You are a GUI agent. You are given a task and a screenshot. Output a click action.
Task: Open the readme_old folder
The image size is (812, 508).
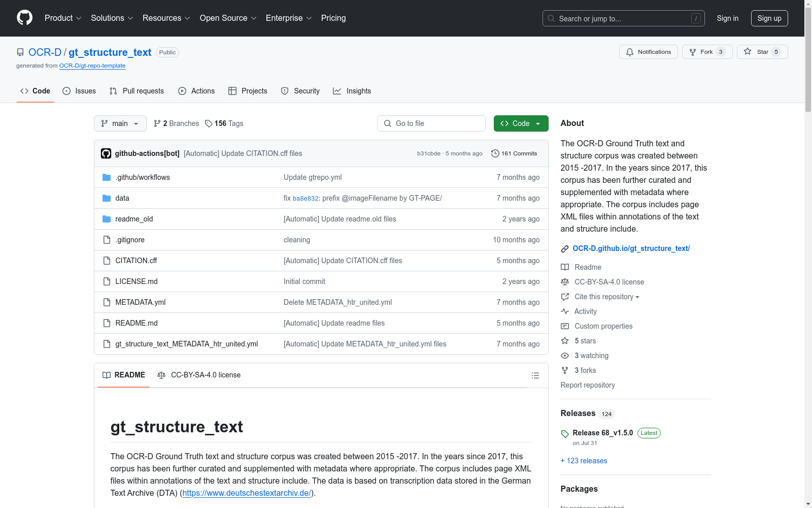pyautogui.click(x=134, y=219)
